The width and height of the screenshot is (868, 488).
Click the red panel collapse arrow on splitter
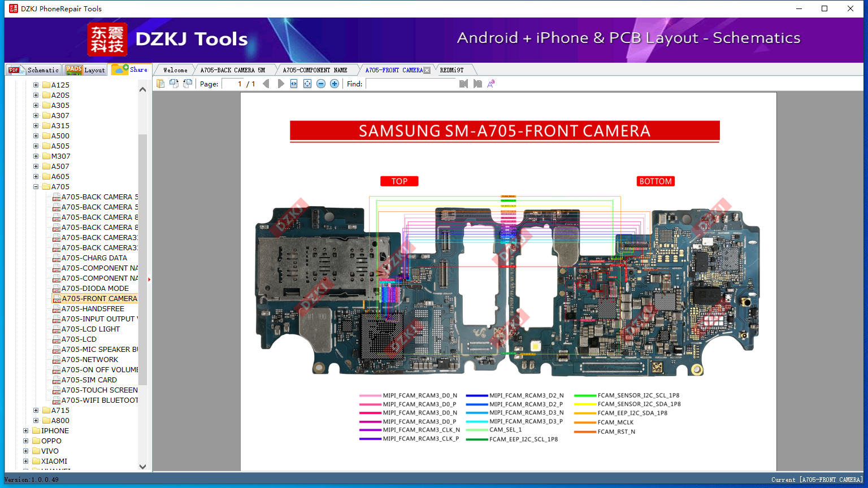149,279
